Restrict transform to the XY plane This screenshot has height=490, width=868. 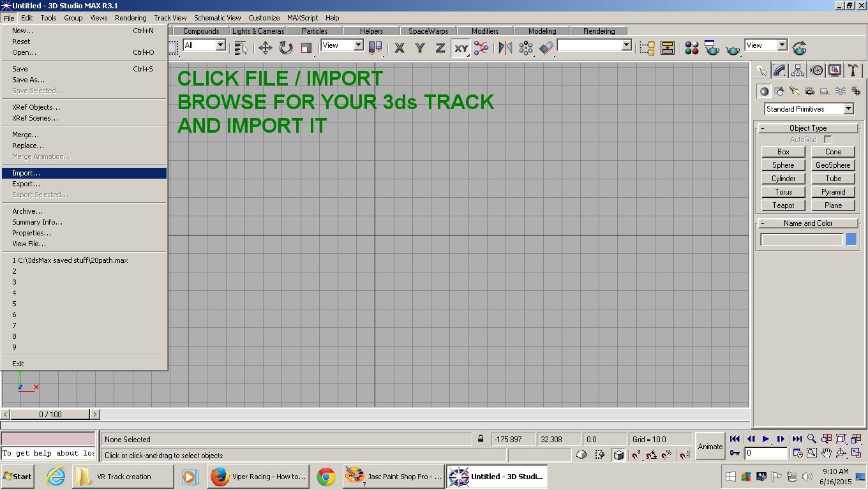pyautogui.click(x=461, y=48)
